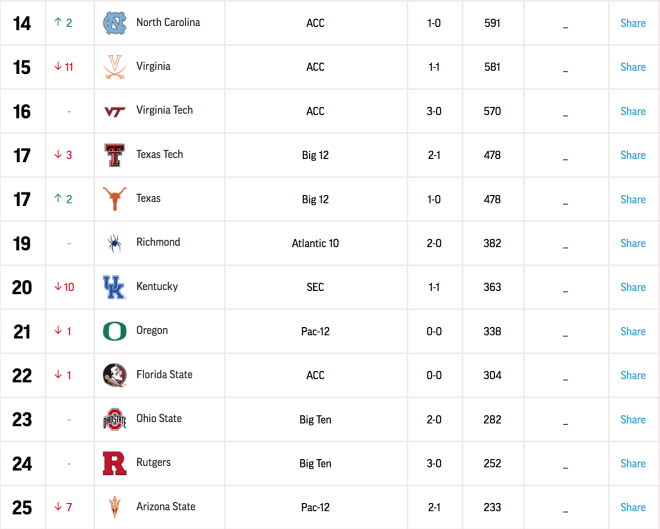Click the Texas Tech double-T logo
Screen dimensions: 660x529
coord(114,155)
